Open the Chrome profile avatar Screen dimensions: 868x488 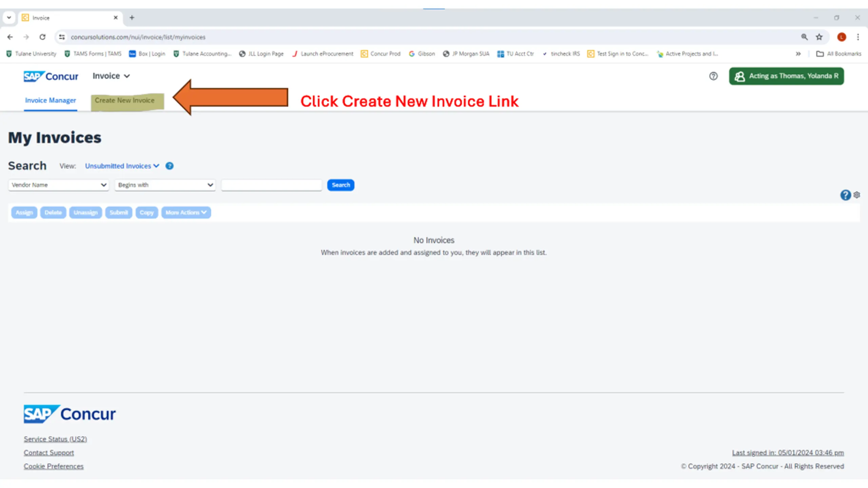click(x=842, y=37)
